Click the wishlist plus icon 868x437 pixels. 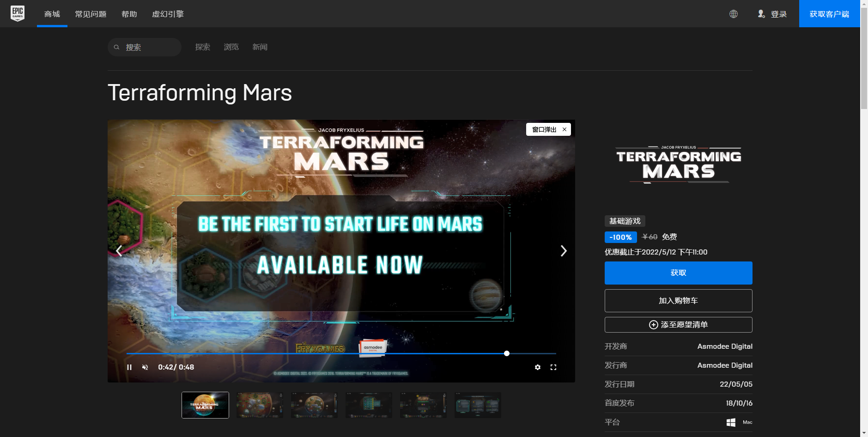tap(653, 325)
